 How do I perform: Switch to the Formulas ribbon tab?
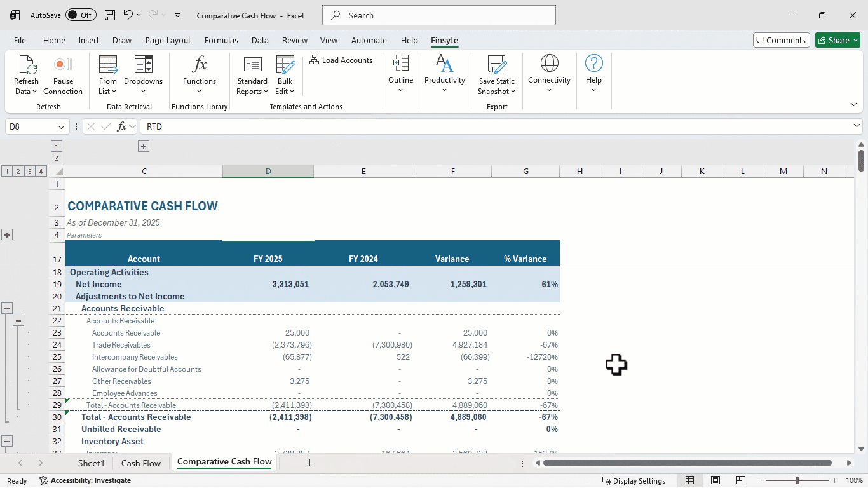221,40
